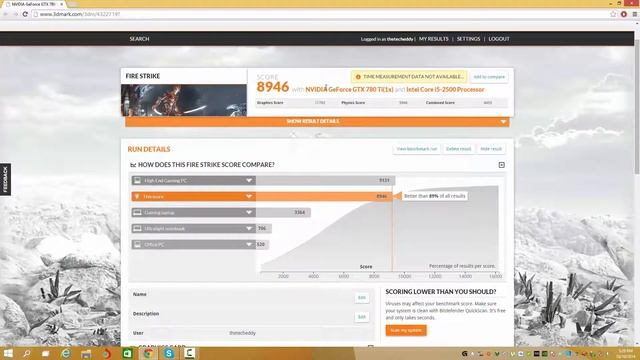This screenshot has width=640, height=360.
Task: Click the trophy icon in This score bar
Action: [x=137, y=197]
